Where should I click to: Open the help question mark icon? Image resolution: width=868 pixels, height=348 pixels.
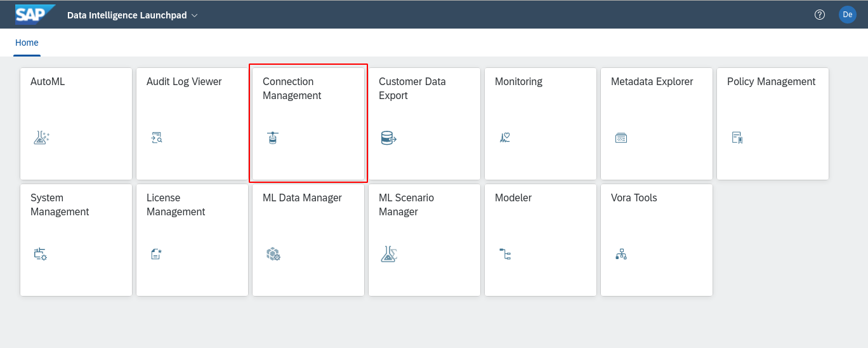pyautogui.click(x=820, y=15)
